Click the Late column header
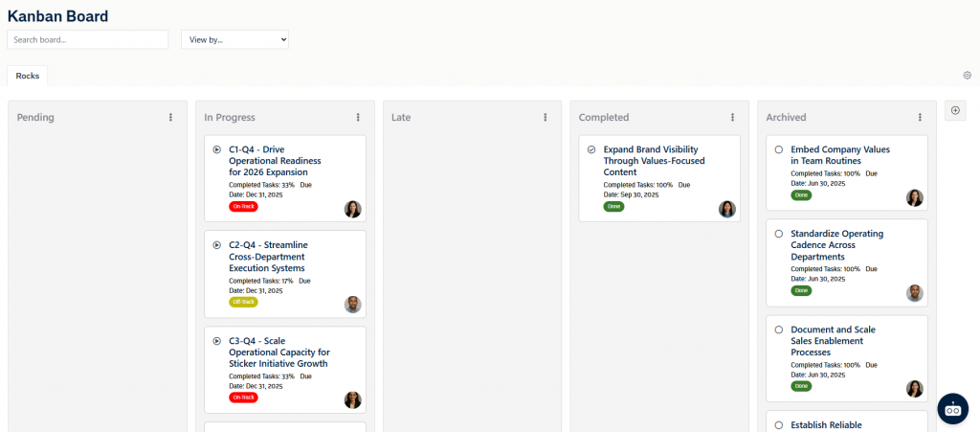The width and height of the screenshot is (980, 432). click(401, 118)
